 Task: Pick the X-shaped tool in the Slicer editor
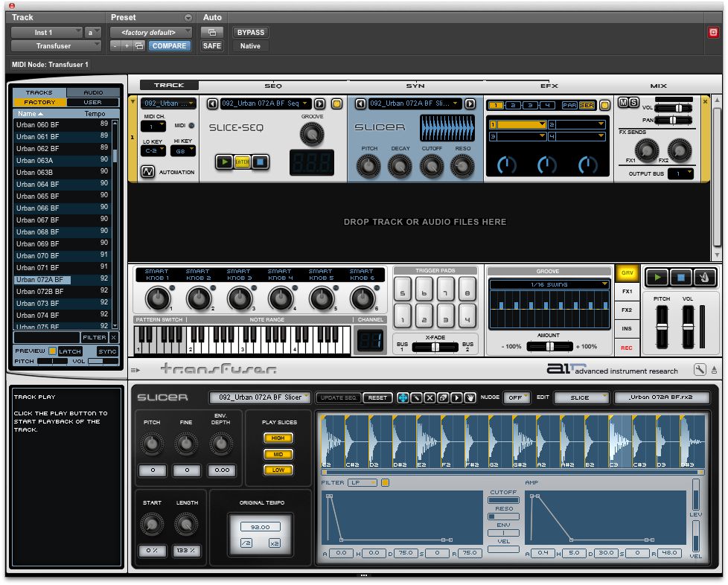pos(430,398)
